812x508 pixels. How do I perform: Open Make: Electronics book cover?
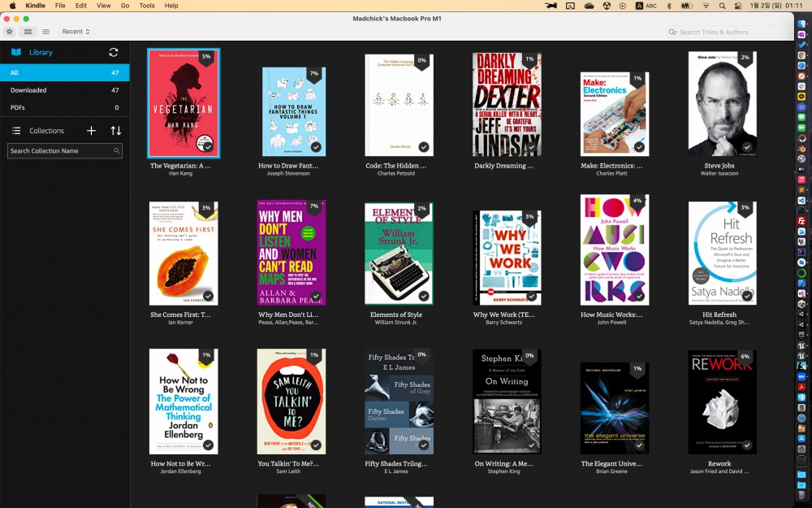(x=615, y=114)
